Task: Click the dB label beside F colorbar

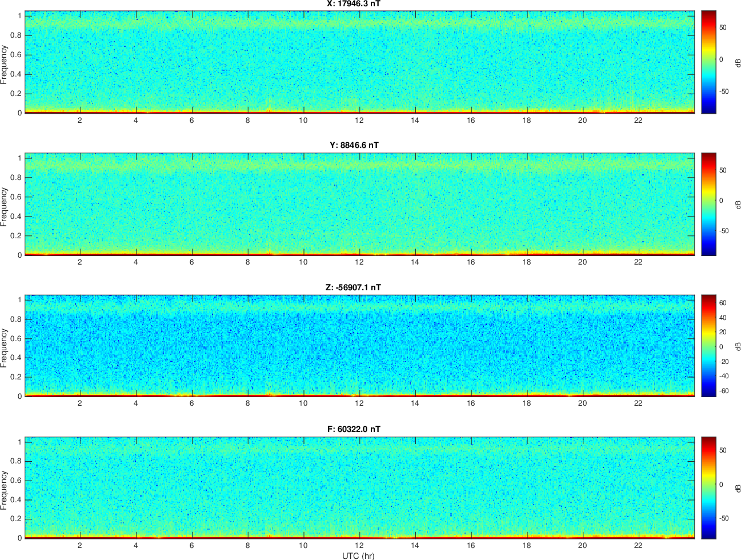Action: coord(738,488)
